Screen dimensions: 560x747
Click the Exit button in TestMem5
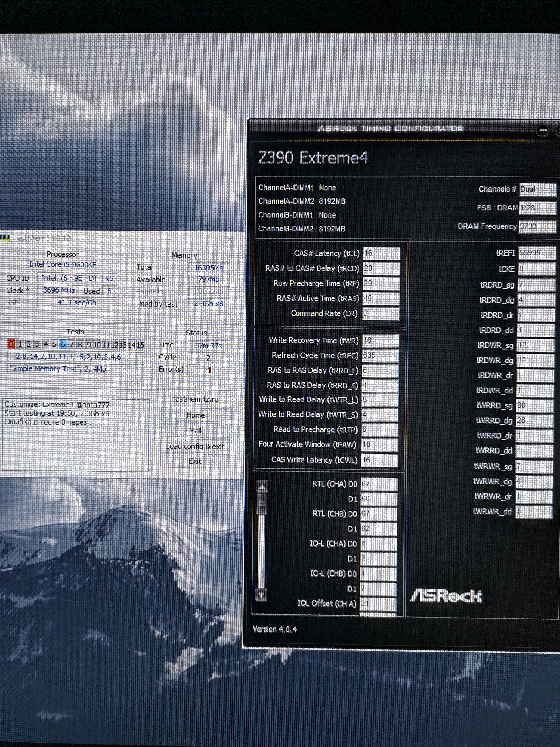tap(195, 461)
